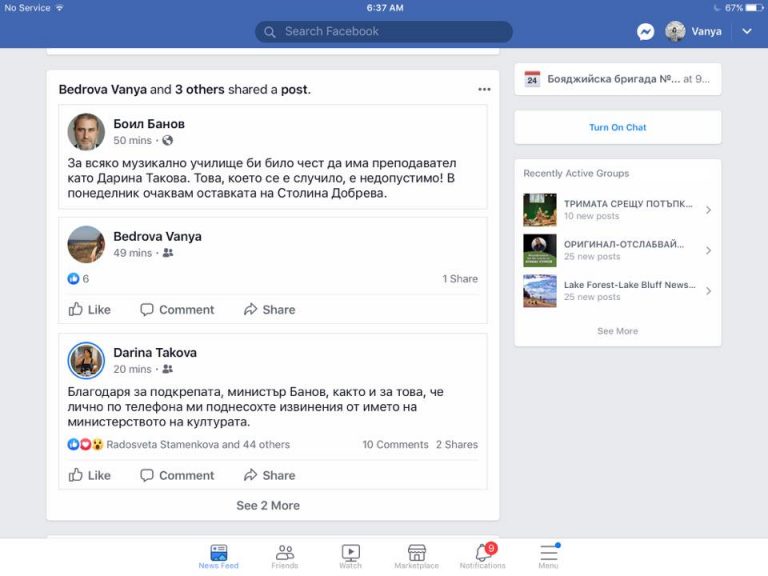
Task: Like Darina Takova's post
Action: tap(89, 475)
